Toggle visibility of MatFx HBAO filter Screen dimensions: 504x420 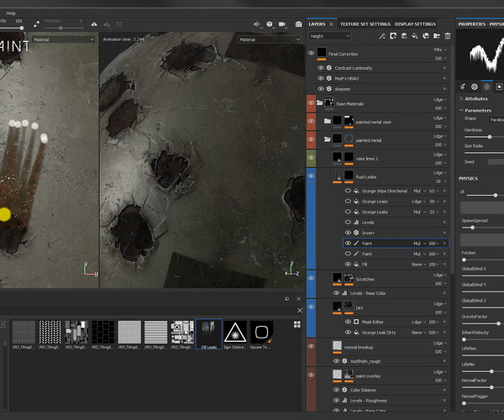point(321,78)
